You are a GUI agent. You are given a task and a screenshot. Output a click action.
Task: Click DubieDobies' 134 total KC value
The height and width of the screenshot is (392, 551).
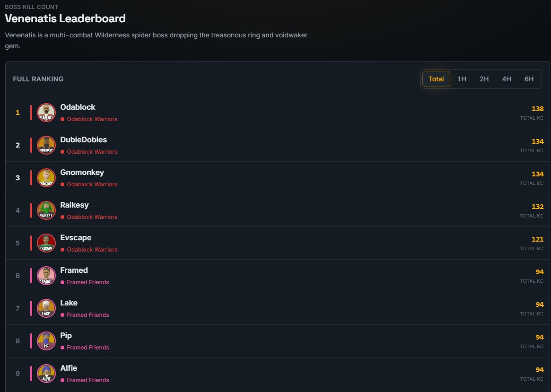point(538,141)
